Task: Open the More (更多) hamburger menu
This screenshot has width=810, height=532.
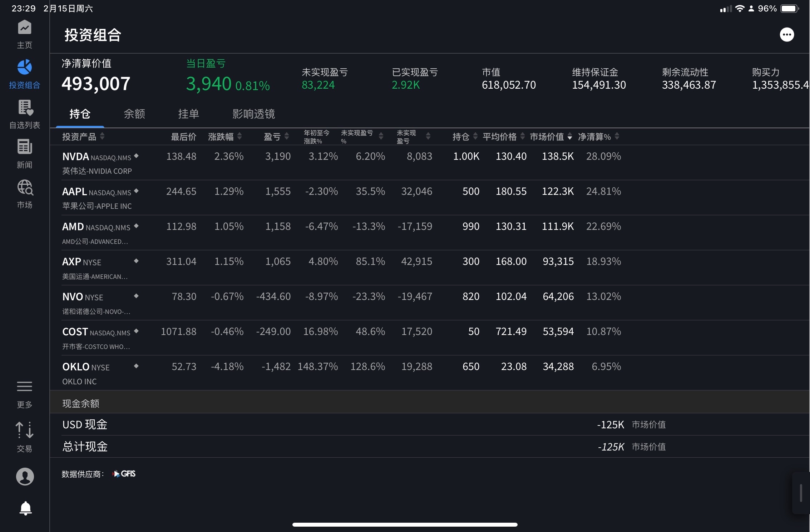Action: [x=24, y=387]
